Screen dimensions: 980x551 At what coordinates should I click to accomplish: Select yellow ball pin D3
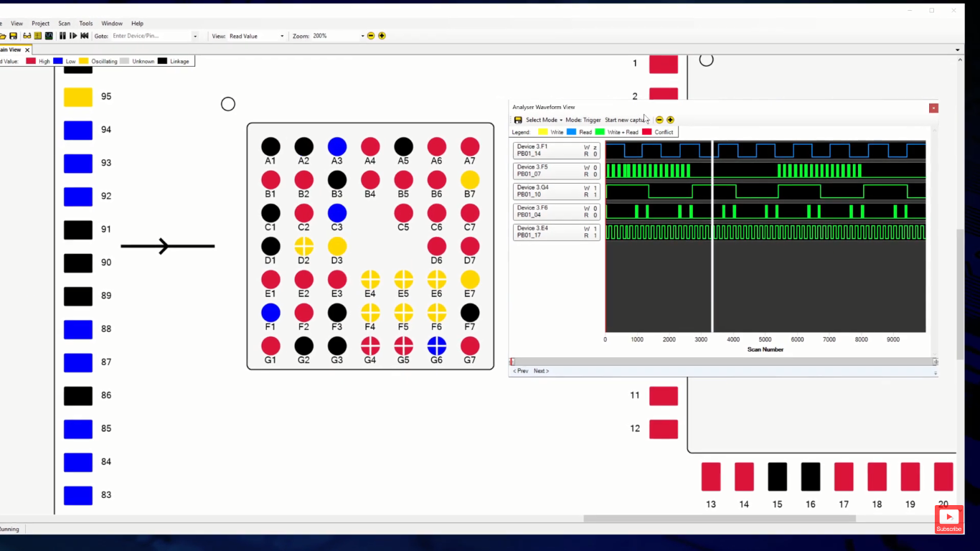click(x=337, y=246)
